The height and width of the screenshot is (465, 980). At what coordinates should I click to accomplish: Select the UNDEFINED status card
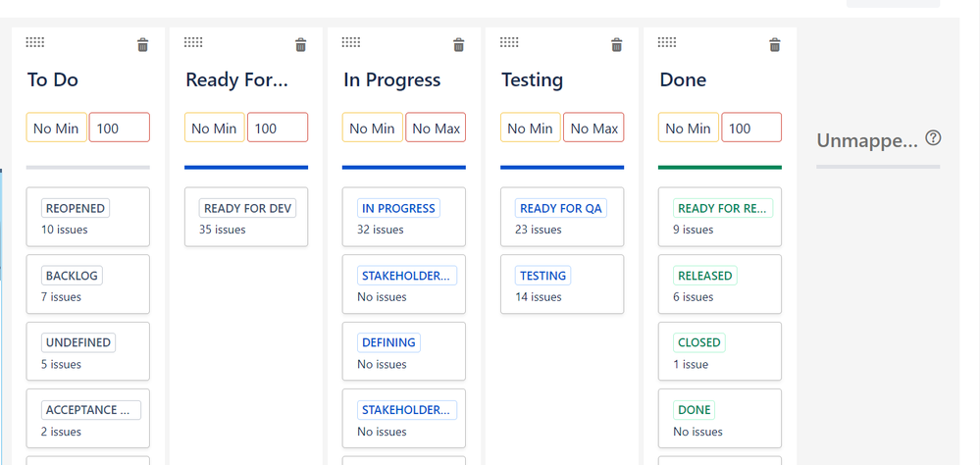tap(88, 351)
